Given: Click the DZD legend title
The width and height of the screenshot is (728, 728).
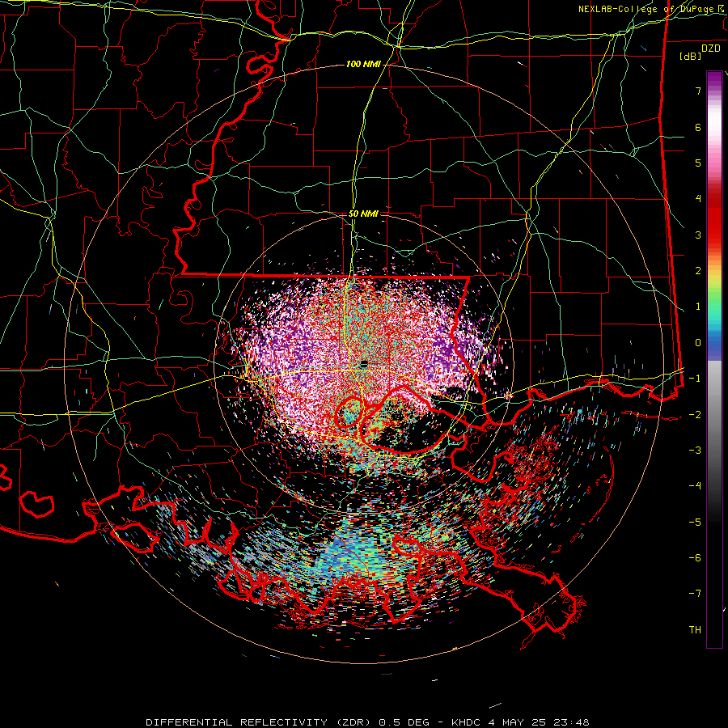Looking at the screenshot, I should coord(711,48).
